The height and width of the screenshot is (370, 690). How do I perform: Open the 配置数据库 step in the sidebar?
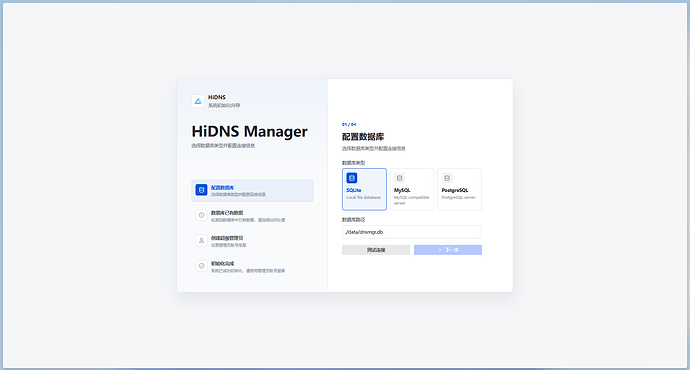coord(252,190)
